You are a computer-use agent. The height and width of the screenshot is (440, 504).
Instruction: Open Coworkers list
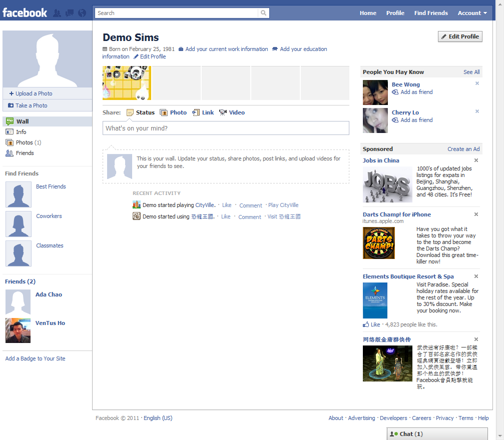(x=49, y=216)
